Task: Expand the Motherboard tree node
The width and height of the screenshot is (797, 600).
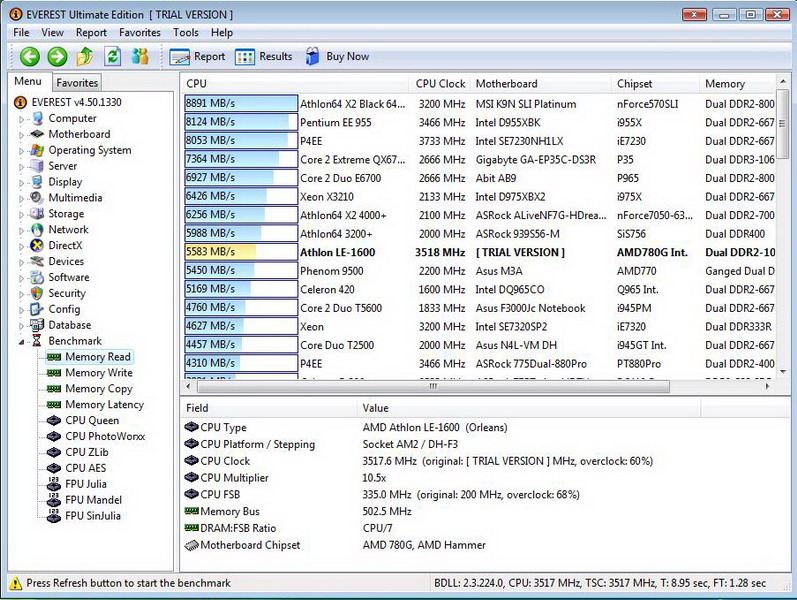Action: click(x=22, y=135)
